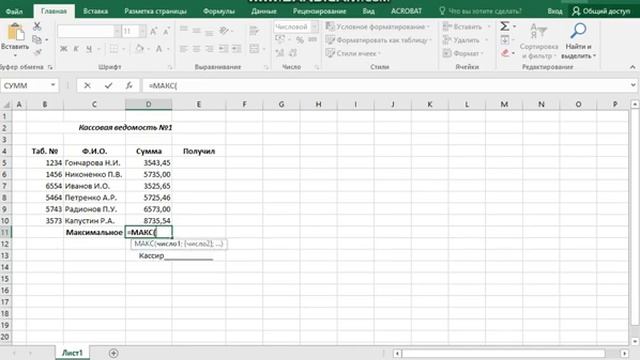This screenshot has width=640, height=360.
Task: Click the Borders icon
Action: (114, 49)
